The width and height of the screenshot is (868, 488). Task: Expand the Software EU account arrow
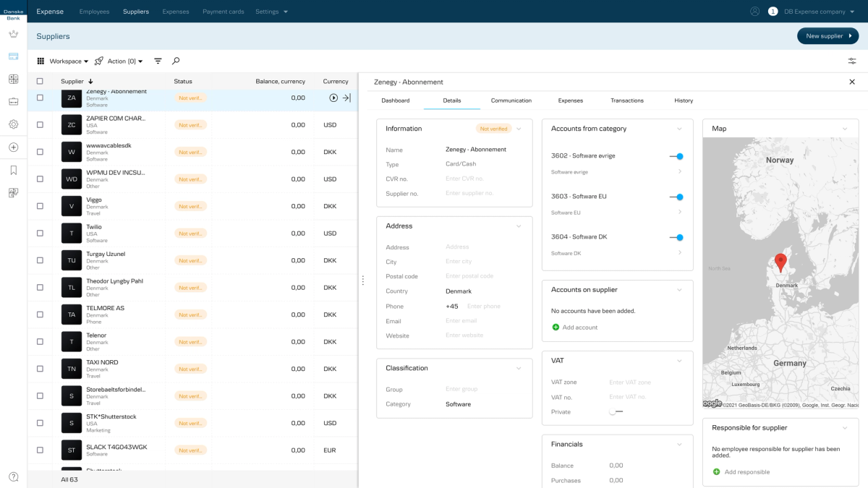[679, 213]
